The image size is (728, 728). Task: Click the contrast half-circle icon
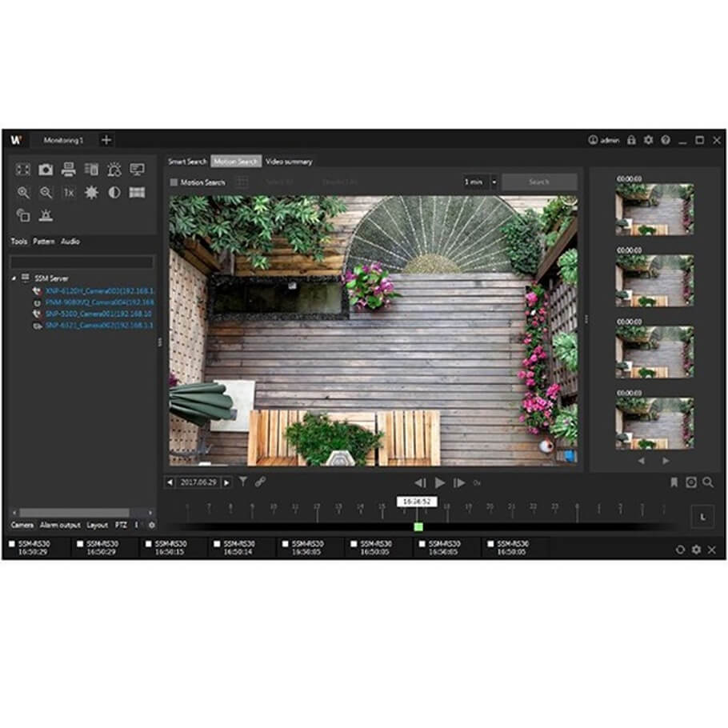pos(114,193)
